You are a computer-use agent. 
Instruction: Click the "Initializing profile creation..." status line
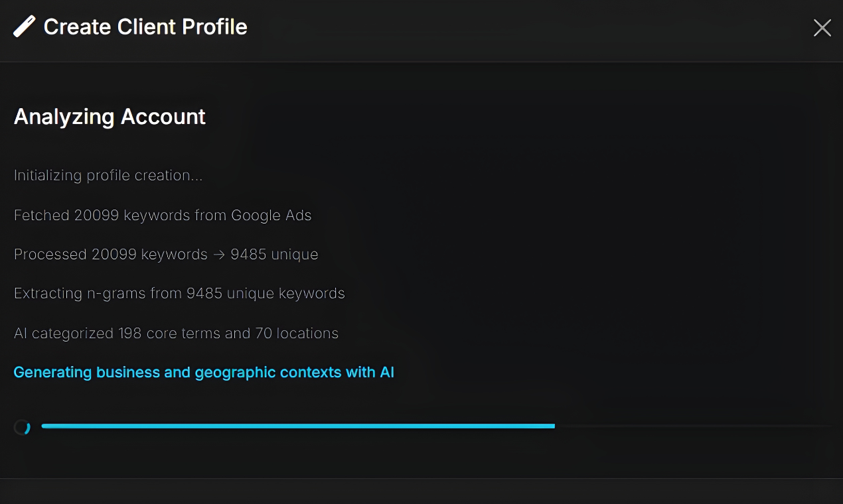click(x=108, y=176)
